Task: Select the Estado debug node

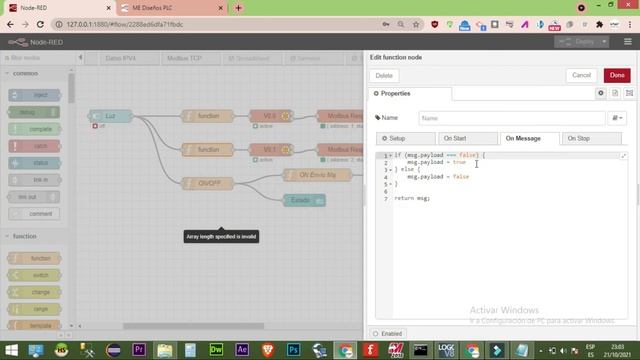Action: tap(304, 200)
